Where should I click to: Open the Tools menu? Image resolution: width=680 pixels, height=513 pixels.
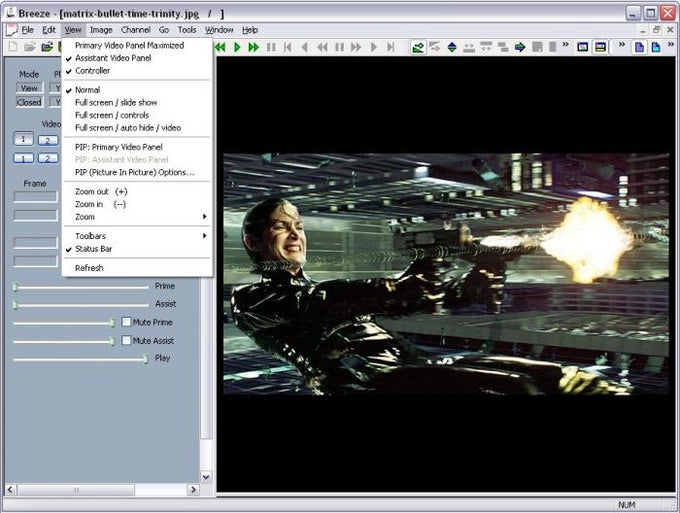[187, 30]
